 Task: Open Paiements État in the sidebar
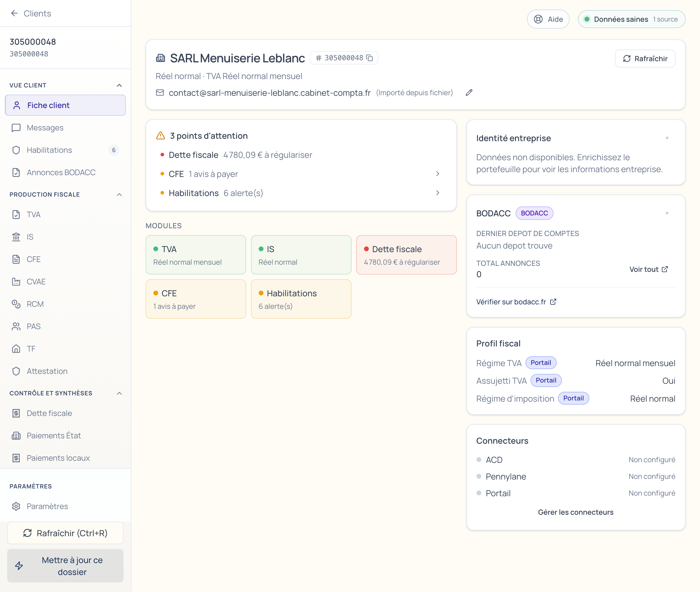[x=54, y=435]
